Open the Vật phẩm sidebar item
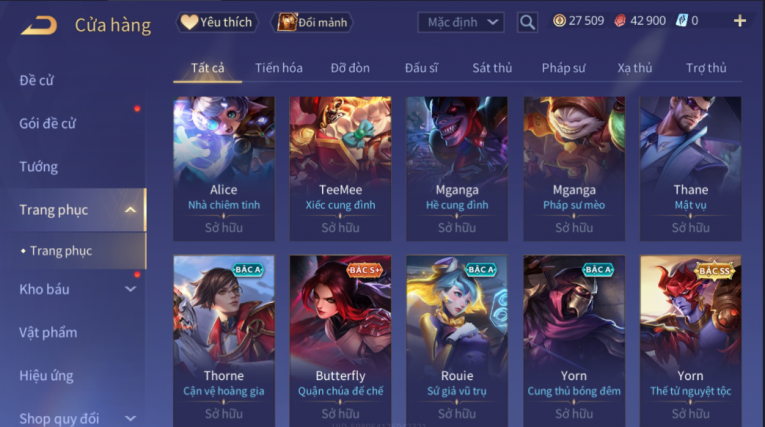Viewport: 765px width, 427px height. point(48,333)
